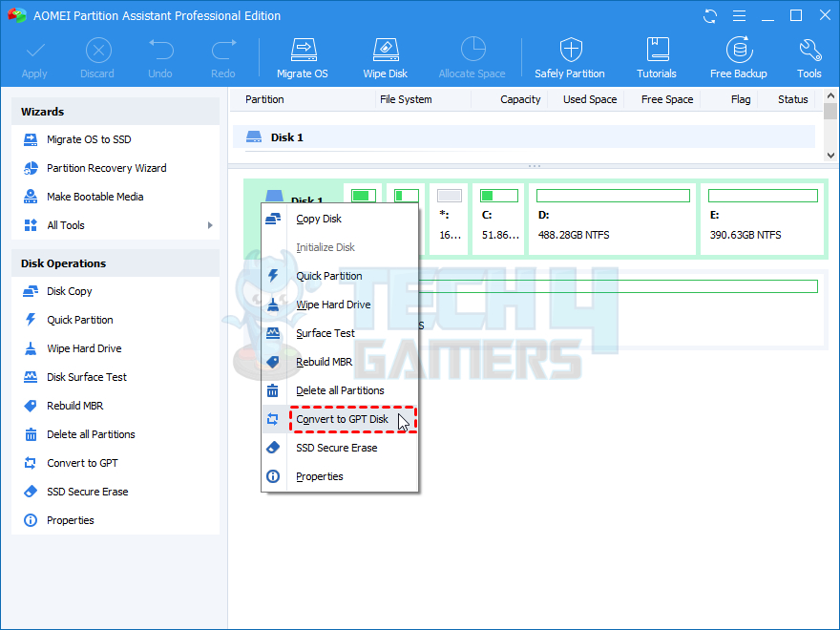Sort by the Partition column header

coord(264,99)
